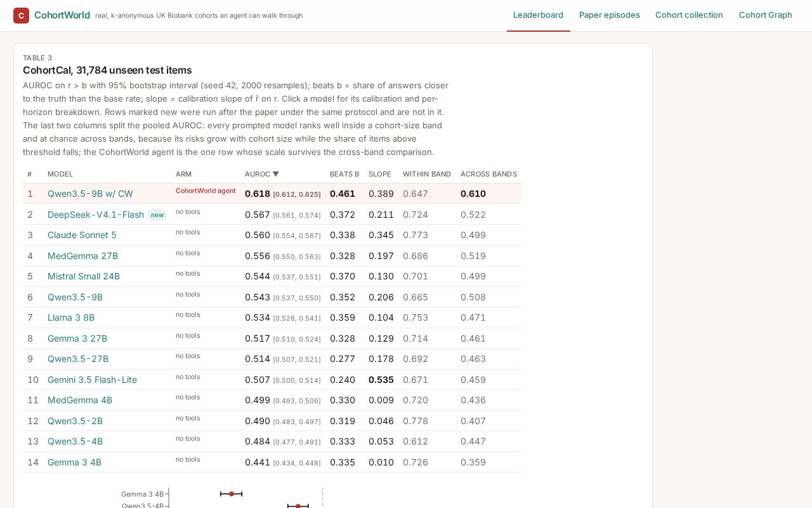The height and width of the screenshot is (508, 812).
Task: Click the CohortWorld site title
Action: click(x=62, y=15)
